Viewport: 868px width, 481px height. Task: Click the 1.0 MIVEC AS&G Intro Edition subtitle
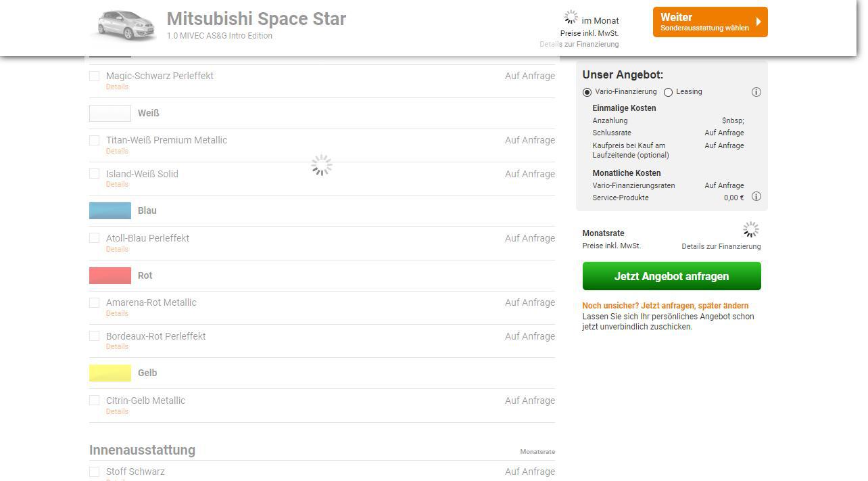[x=220, y=36]
